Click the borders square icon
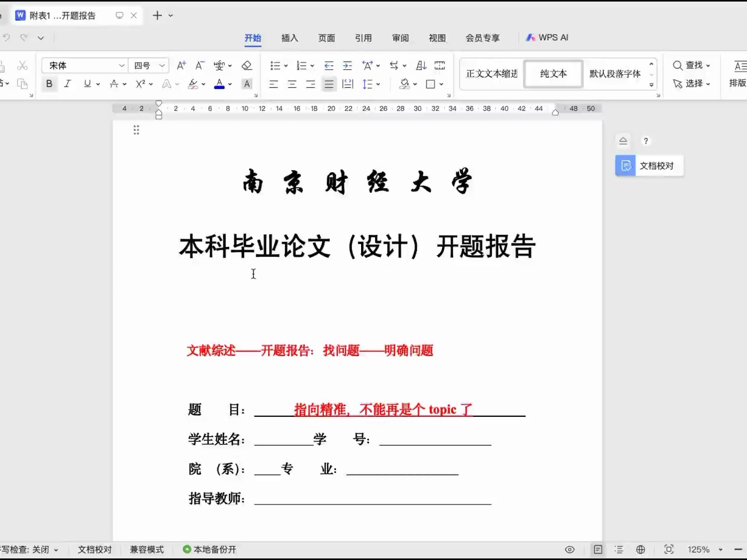The height and width of the screenshot is (560, 747). click(x=431, y=84)
